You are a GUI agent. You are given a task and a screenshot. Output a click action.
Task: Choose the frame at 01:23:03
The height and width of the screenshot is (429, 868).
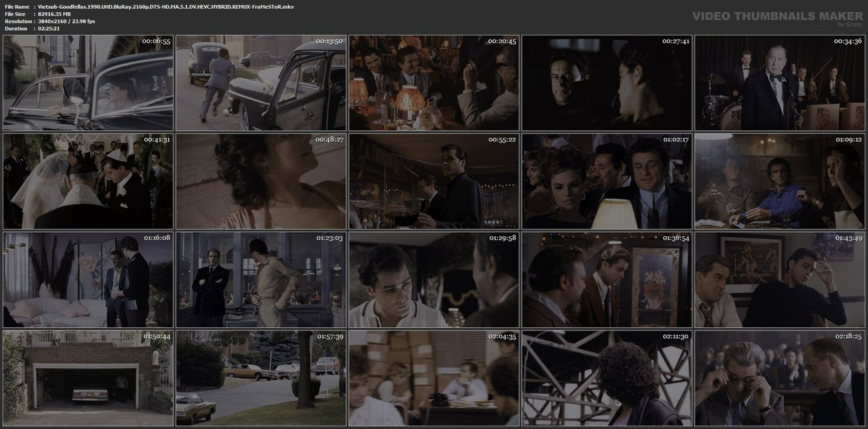261,280
